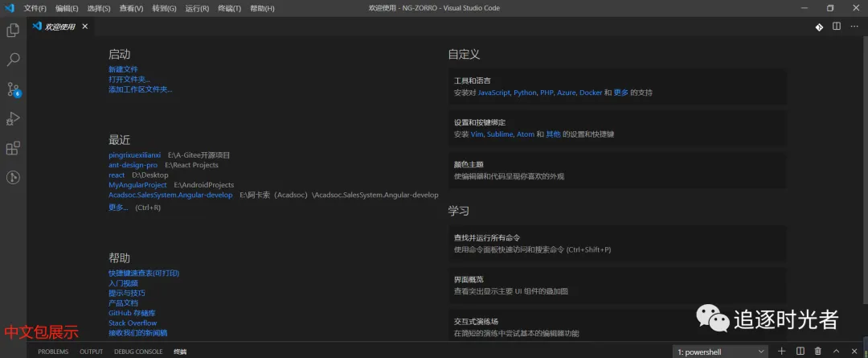Click the JavaScript language link

point(493,93)
